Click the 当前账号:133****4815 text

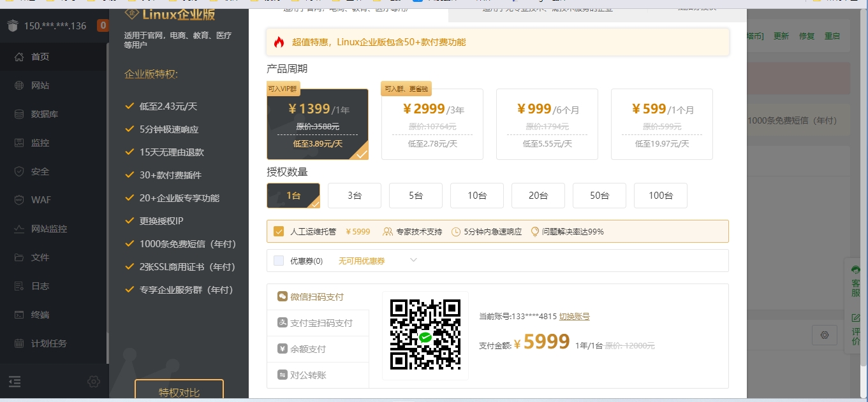[517, 317]
